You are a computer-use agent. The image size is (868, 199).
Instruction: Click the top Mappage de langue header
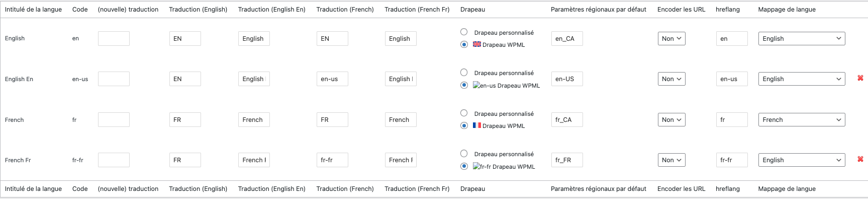pos(787,9)
